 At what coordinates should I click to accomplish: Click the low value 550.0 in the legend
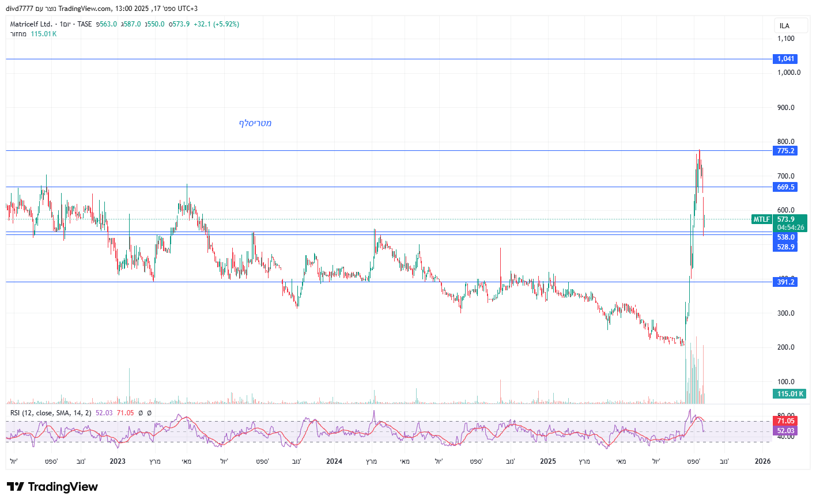pyautogui.click(x=156, y=24)
